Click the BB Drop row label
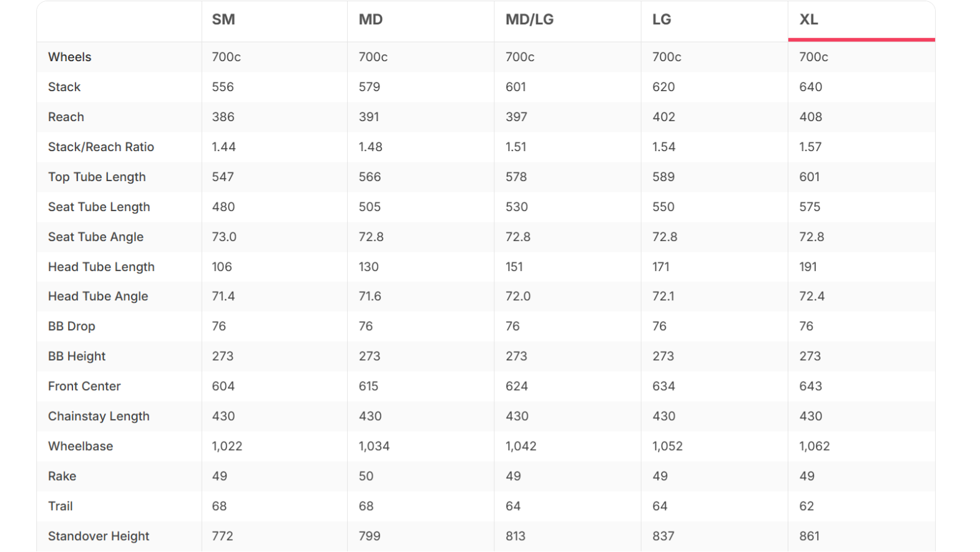This screenshot has height=552, width=980. pos(72,326)
